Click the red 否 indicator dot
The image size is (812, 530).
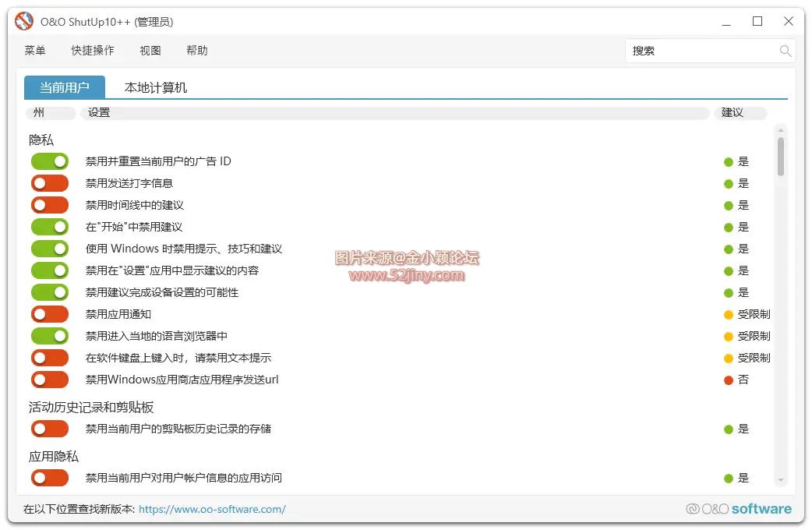728,380
